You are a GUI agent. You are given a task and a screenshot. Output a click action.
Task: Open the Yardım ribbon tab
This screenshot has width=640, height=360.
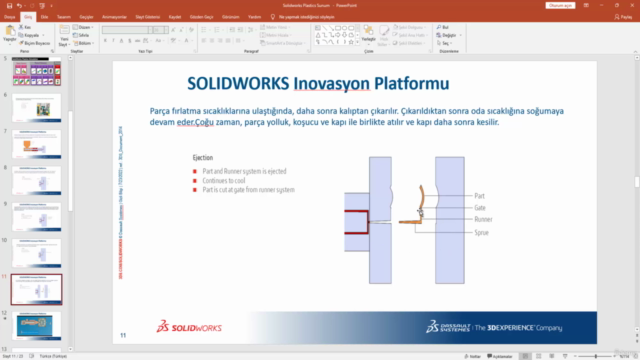[254, 17]
